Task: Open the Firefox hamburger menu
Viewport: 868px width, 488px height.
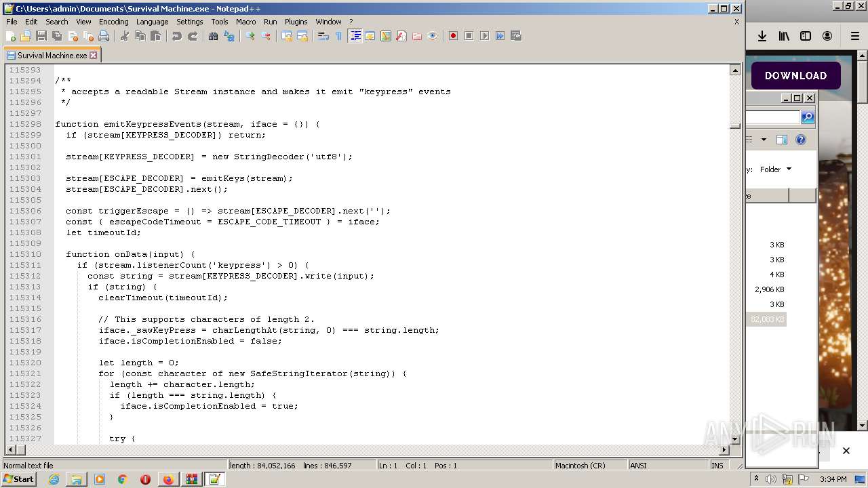Action: click(855, 36)
